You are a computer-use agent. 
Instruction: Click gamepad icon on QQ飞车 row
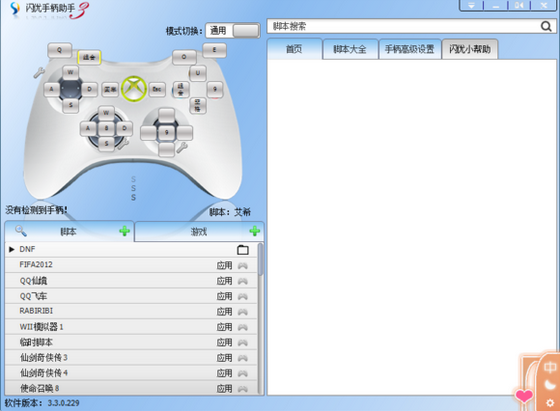point(243,296)
